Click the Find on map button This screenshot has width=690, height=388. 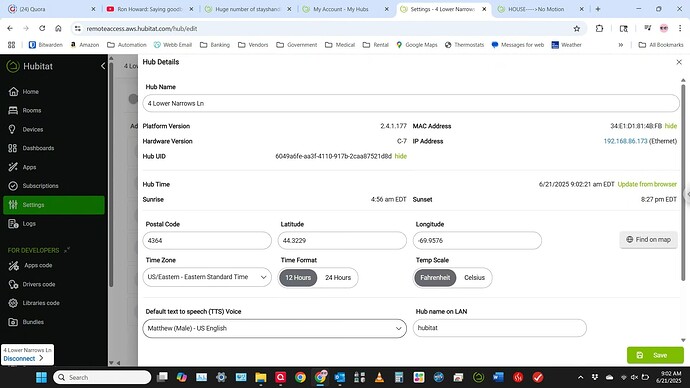click(648, 240)
